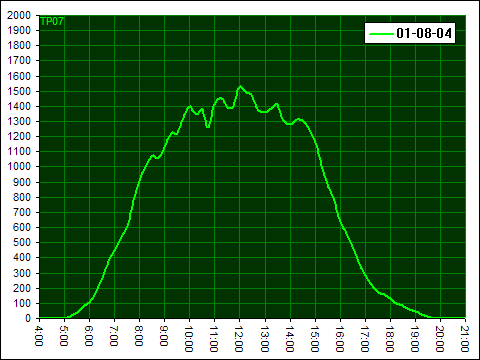Select the 16:00 x-axis label
This screenshot has width=480, height=360.
pyautogui.click(x=339, y=339)
